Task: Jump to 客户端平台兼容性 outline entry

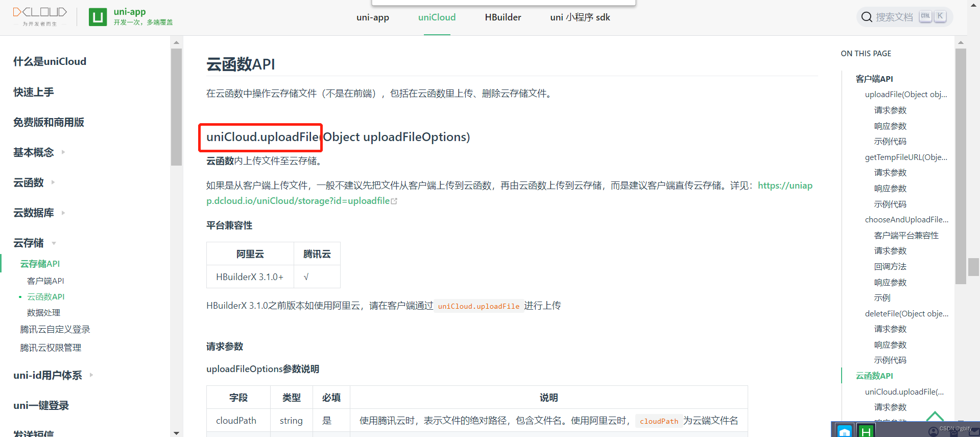Action: pos(906,236)
